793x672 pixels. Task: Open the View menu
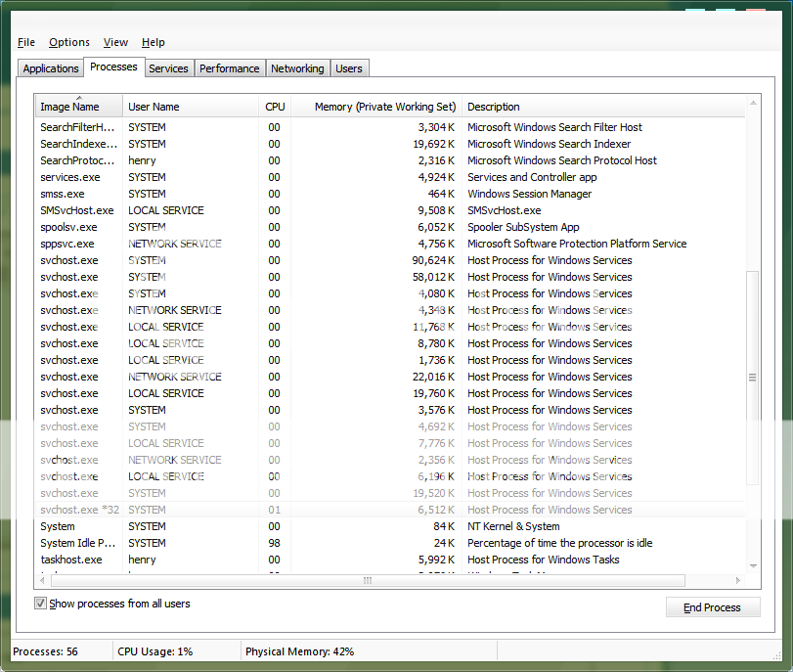[x=115, y=42]
